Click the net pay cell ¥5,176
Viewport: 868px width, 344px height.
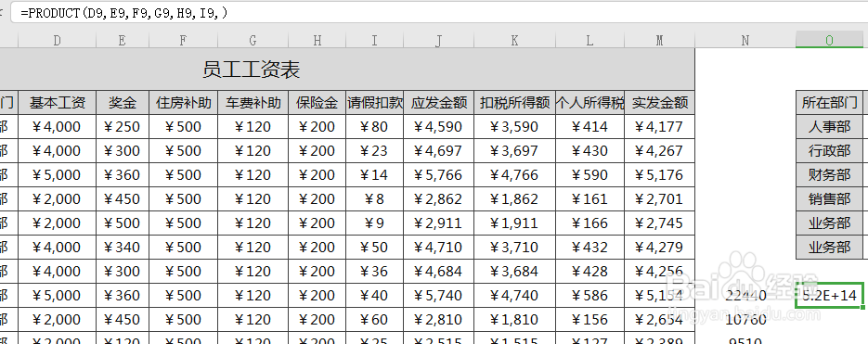pos(659,174)
